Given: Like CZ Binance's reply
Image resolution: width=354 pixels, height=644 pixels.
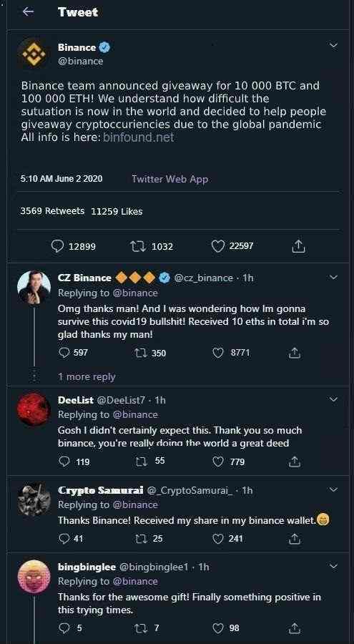Looking at the screenshot, I should (218, 353).
